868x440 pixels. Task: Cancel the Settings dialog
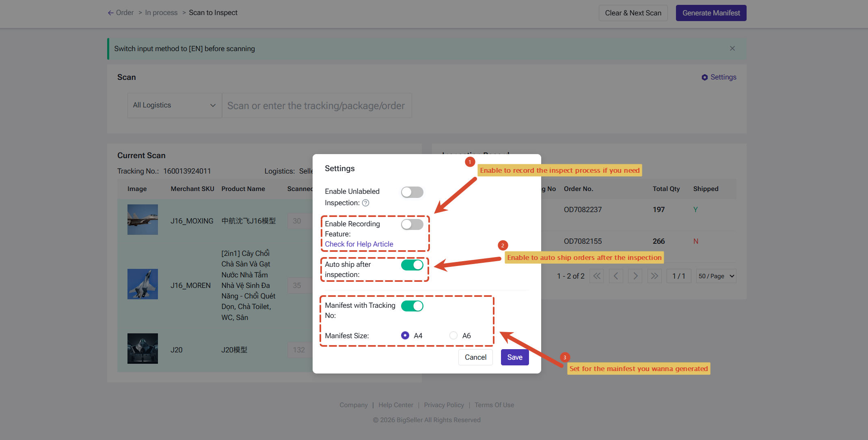pyautogui.click(x=475, y=357)
